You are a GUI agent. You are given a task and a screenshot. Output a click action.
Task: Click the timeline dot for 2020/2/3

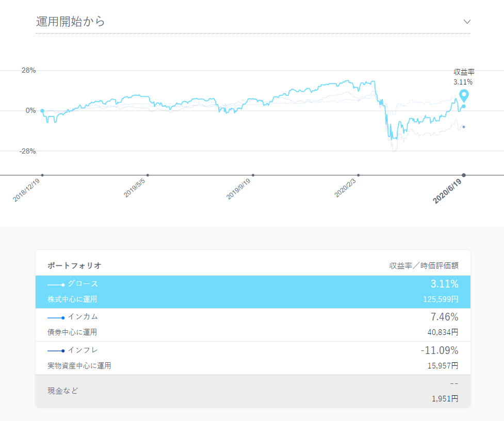359,175
